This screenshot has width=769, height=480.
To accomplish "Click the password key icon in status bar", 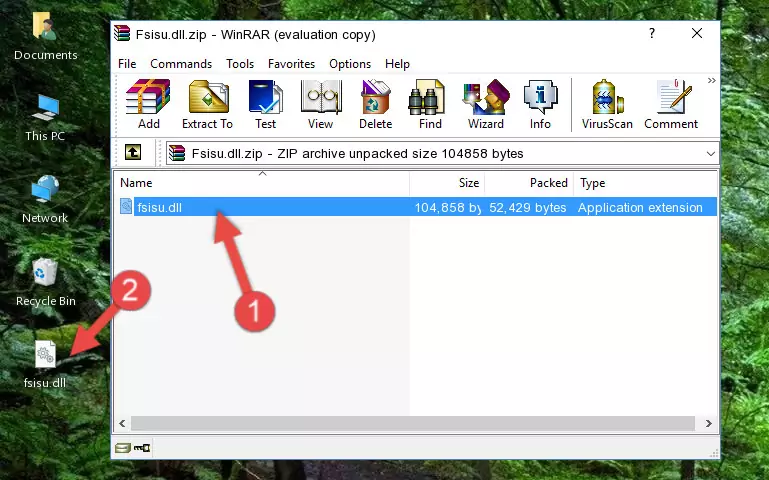I will [x=142, y=447].
